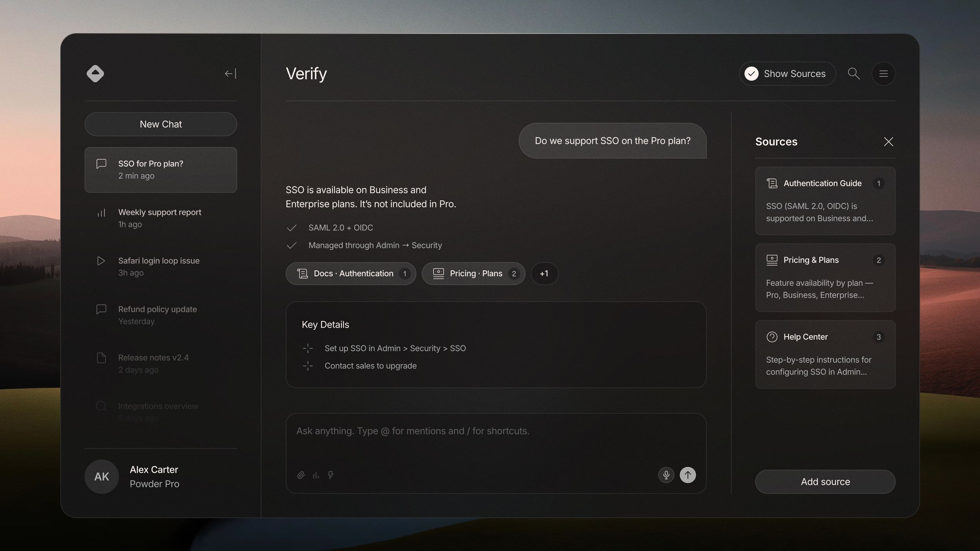Activate the microphone voice input
Viewport: 980px width, 551px height.
click(x=666, y=475)
